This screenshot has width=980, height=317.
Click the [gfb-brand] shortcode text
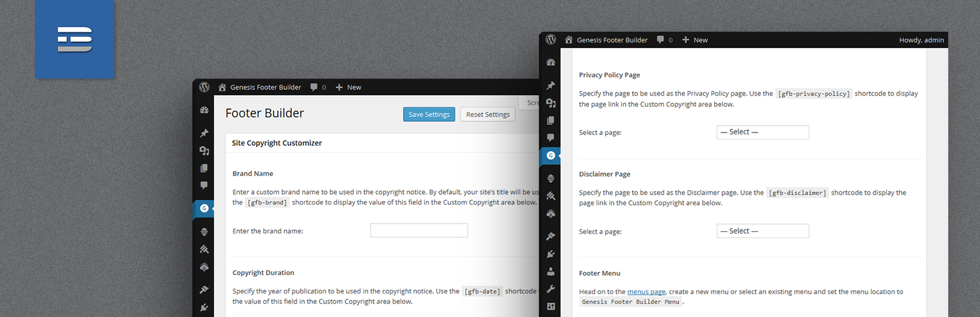click(x=267, y=203)
